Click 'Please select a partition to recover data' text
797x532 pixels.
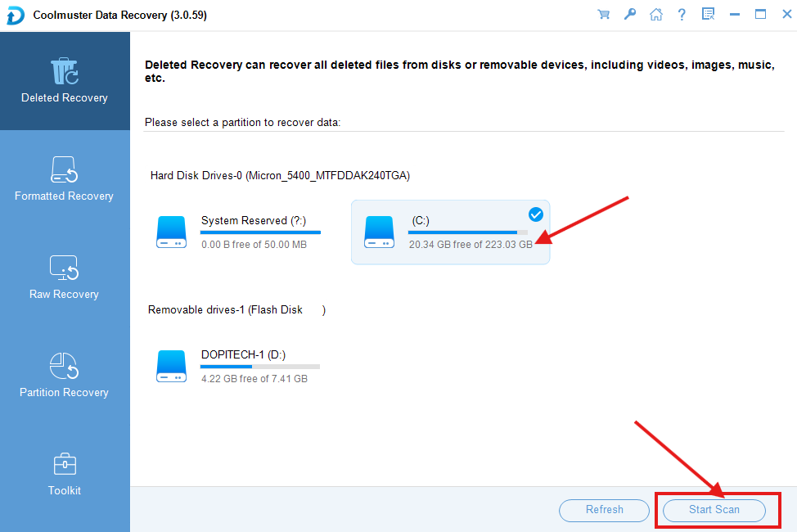pyautogui.click(x=242, y=123)
